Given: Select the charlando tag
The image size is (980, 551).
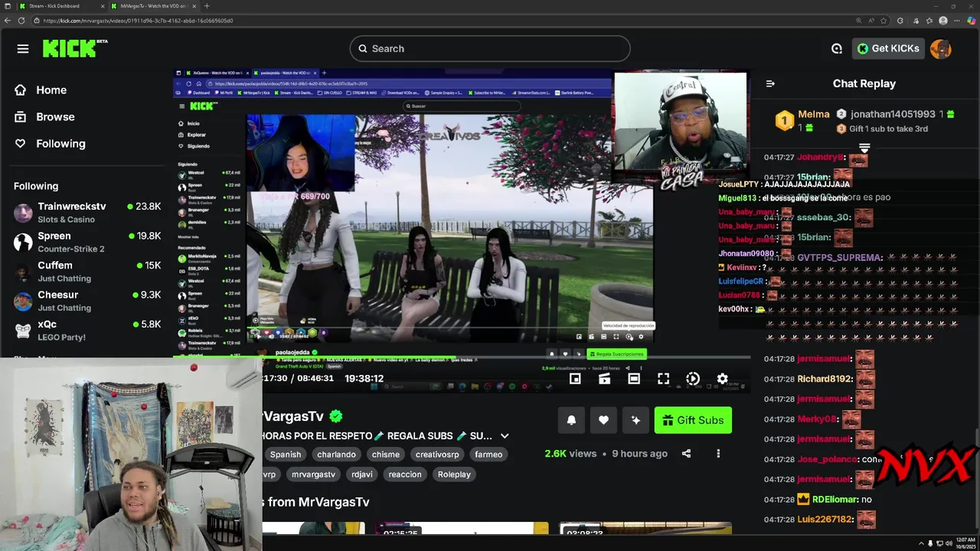Looking at the screenshot, I should click(x=336, y=455).
